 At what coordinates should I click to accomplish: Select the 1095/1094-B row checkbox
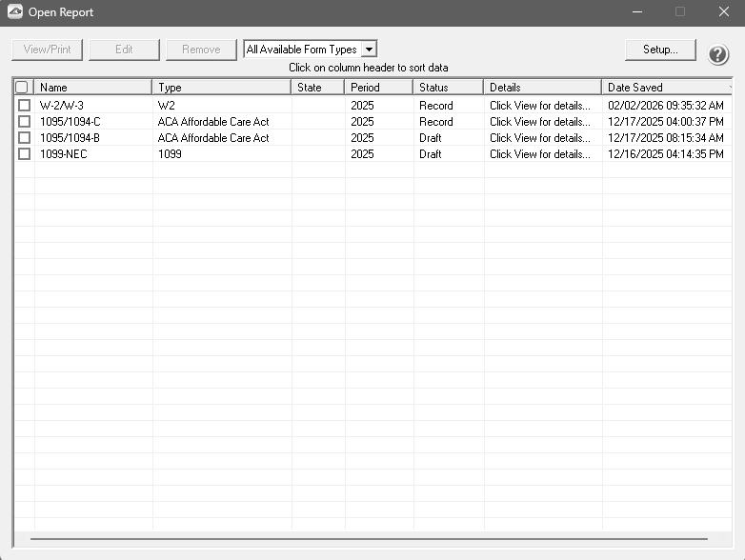pos(24,138)
